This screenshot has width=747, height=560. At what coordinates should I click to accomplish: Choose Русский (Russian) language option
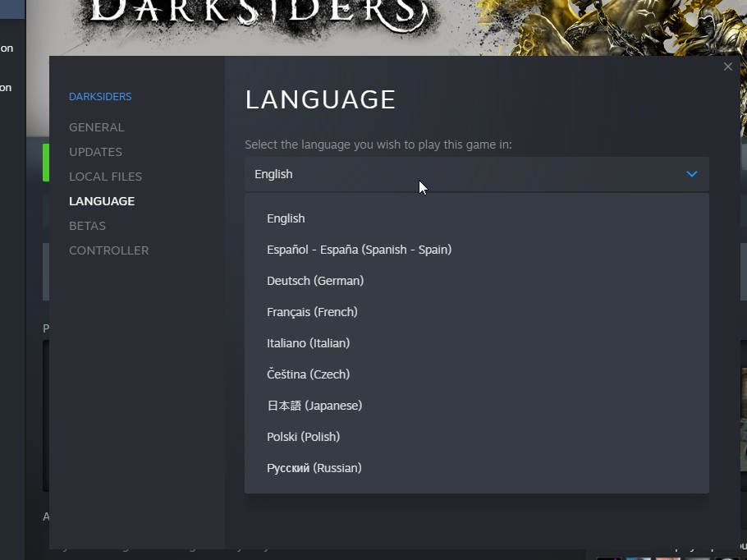coord(476,468)
